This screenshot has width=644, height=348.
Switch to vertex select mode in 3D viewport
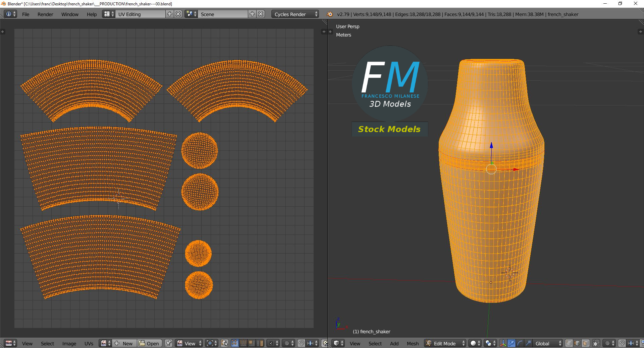click(x=569, y=343)
